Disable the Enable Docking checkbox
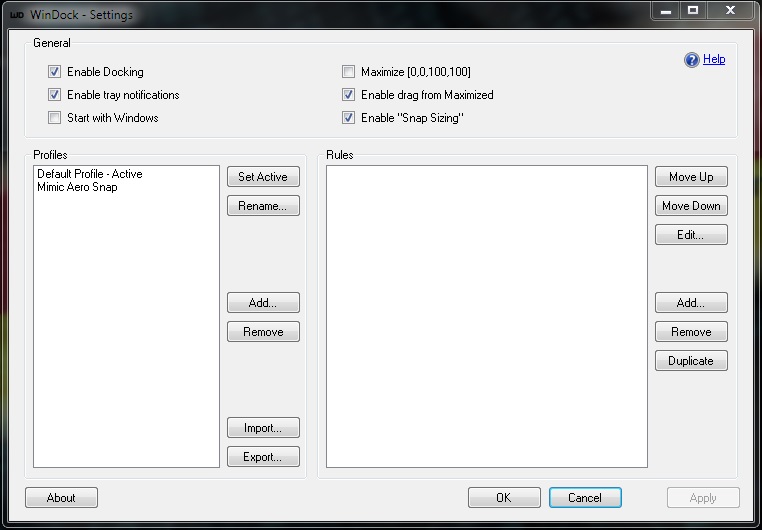Image resolution: width=762 pixels, height=530 pixels. point(54,72)
